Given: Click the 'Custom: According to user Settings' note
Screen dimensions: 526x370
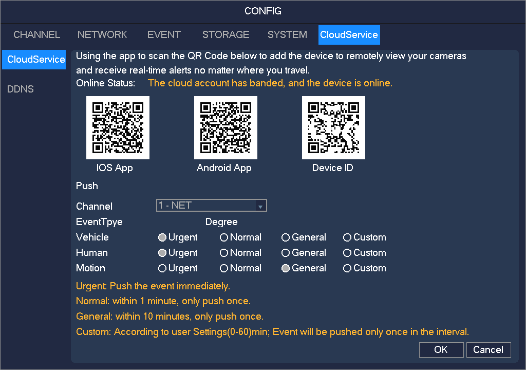Looking at the screenshot, I should tap(272, 332).
